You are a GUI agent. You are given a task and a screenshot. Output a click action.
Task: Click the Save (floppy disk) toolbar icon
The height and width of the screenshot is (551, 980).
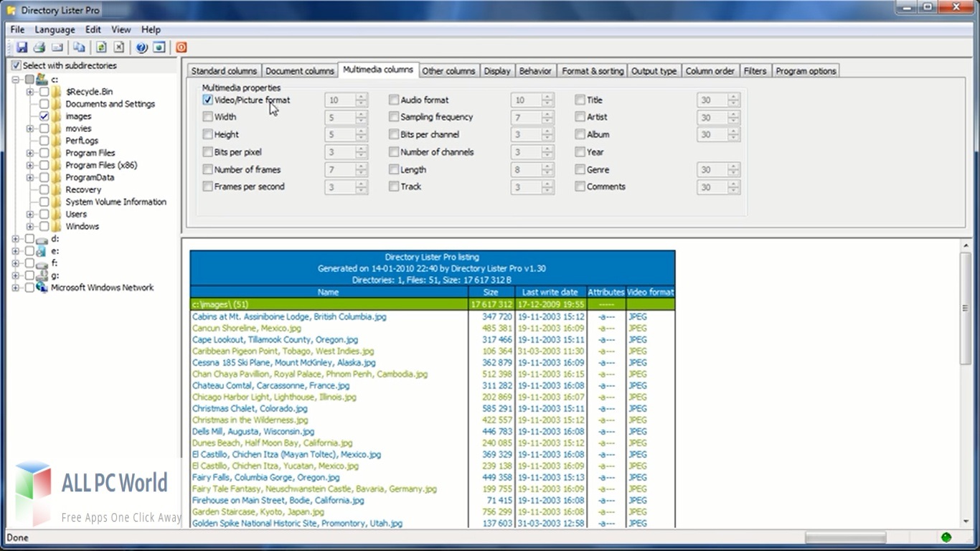point(22,47)
